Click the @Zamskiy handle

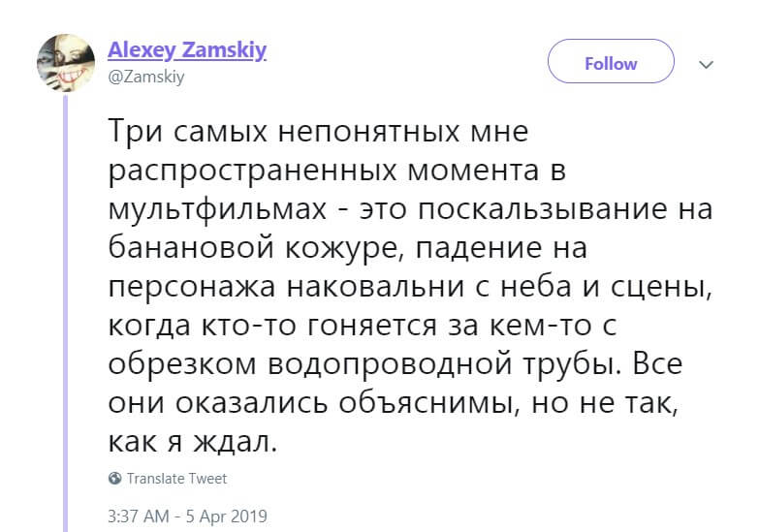[145, 78]
